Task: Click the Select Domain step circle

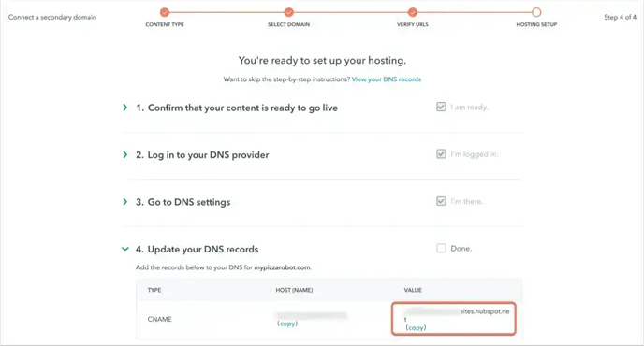Action: (288, 12)
